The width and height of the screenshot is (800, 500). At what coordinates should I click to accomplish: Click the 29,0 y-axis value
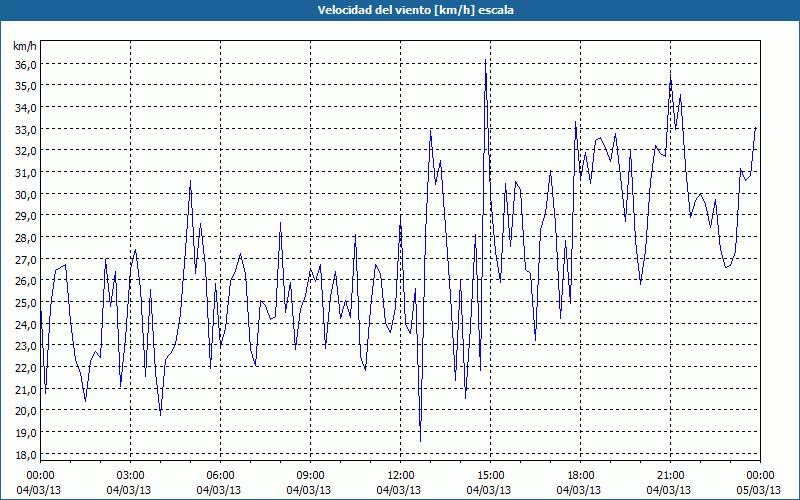coord(25,216)
